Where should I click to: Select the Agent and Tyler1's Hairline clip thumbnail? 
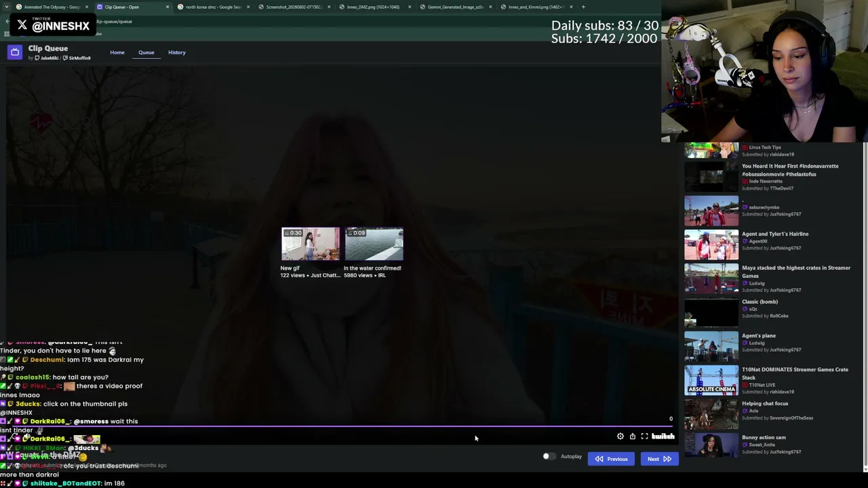click(711, 245)
